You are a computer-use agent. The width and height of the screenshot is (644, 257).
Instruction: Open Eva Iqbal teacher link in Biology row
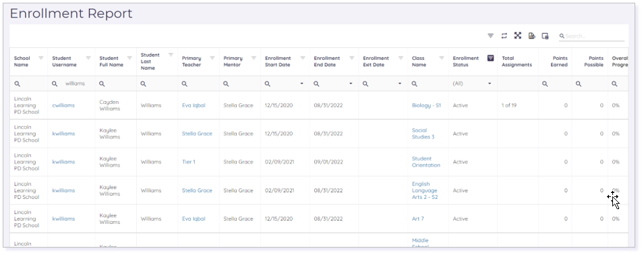point(194,105)
